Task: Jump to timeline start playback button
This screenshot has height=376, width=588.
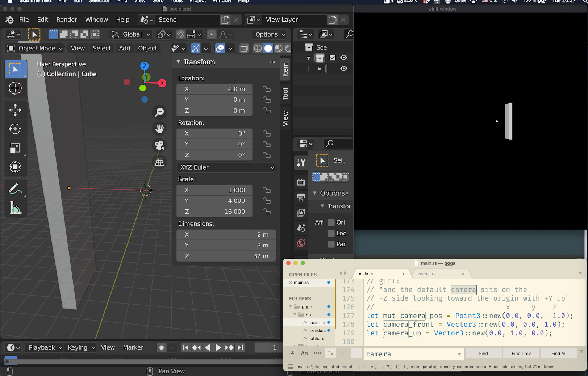Action: click(185, 348)
